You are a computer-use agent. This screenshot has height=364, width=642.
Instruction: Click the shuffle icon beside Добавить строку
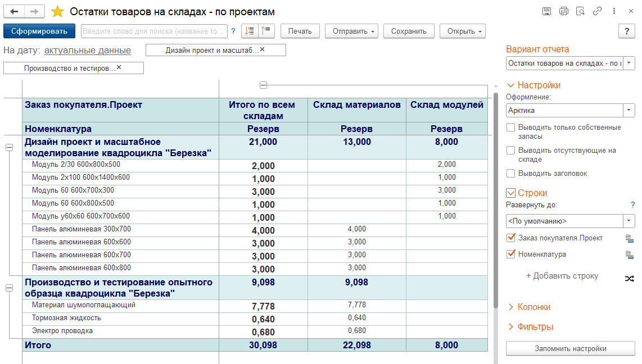(x=629, y=278)
